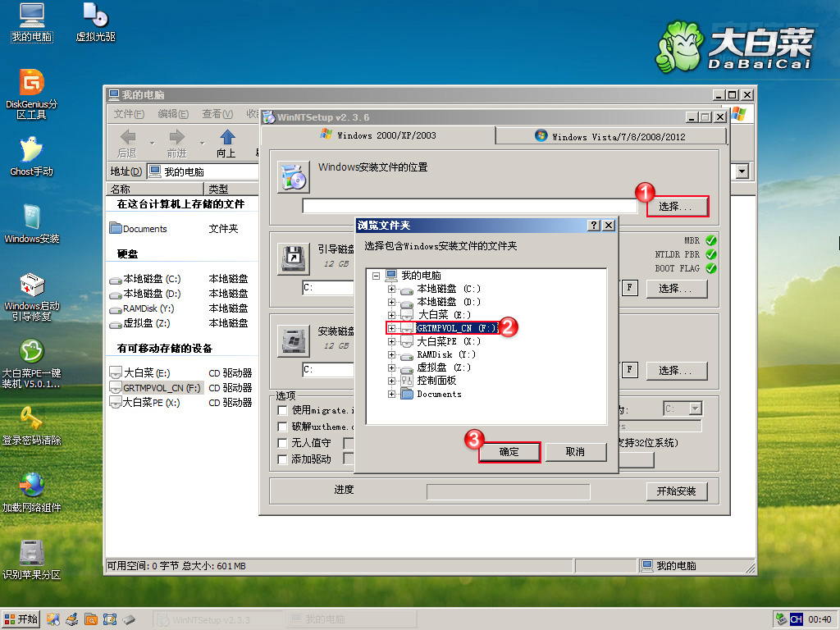
Task: Click the installation progress bar
Action: 508,491
